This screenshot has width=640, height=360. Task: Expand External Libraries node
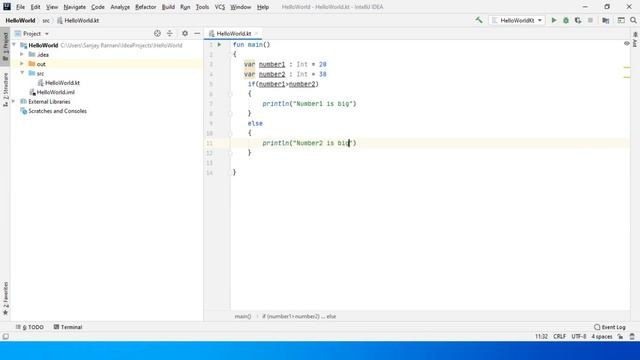[x=14, y=101]
